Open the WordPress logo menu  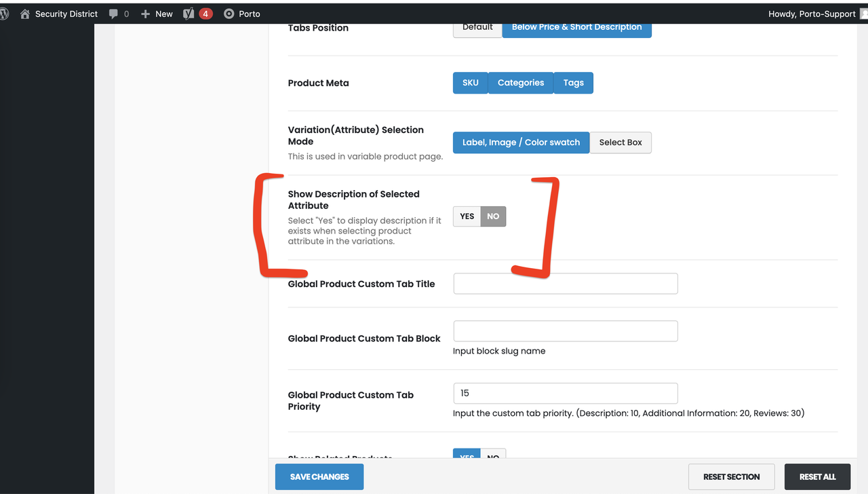(3, 14)
